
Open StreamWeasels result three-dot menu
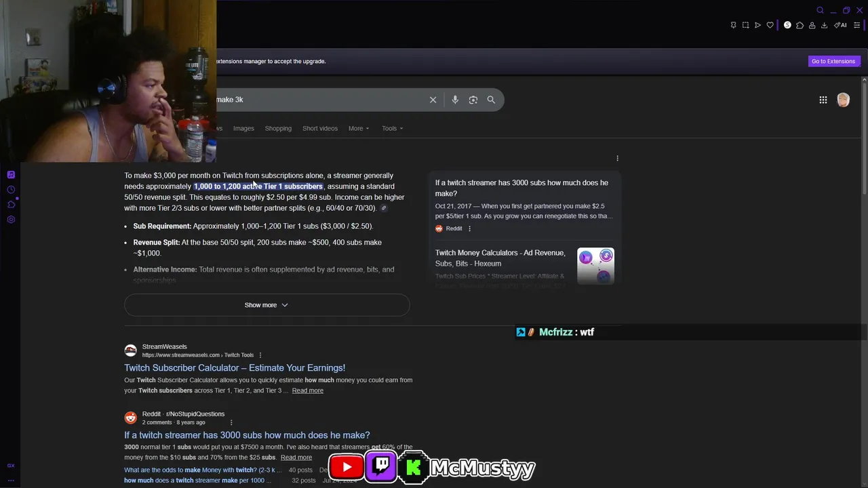click(x=260, y=355)
